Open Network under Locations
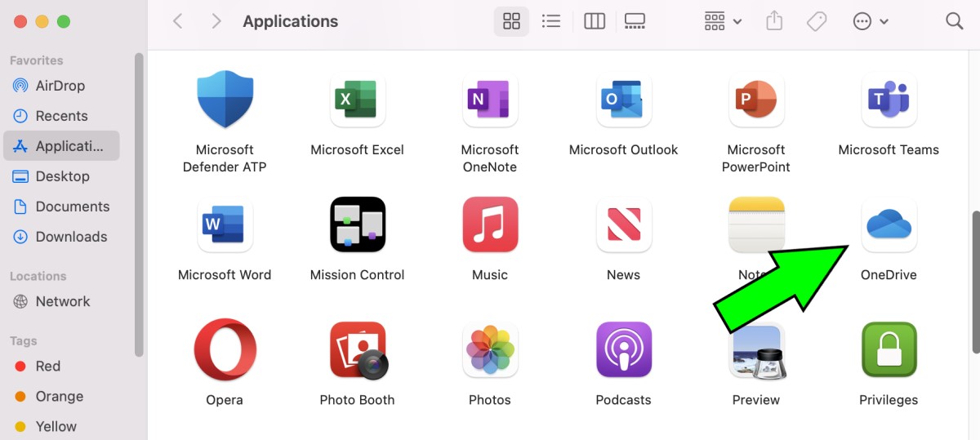 tap(62, 301)
